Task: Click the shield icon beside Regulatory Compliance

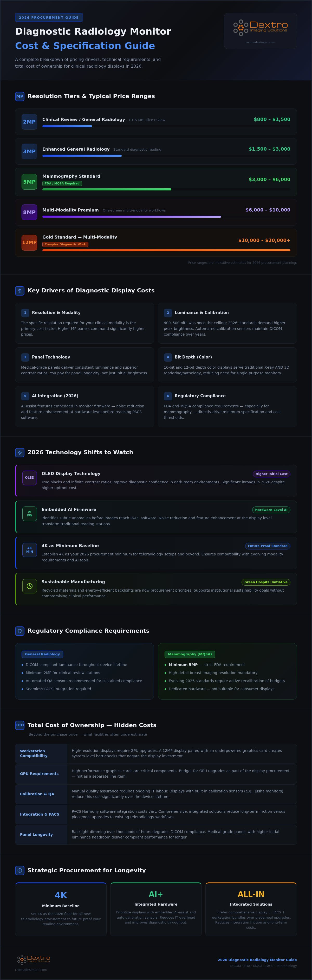Action: pyautogui.click(x=20, y=631)
